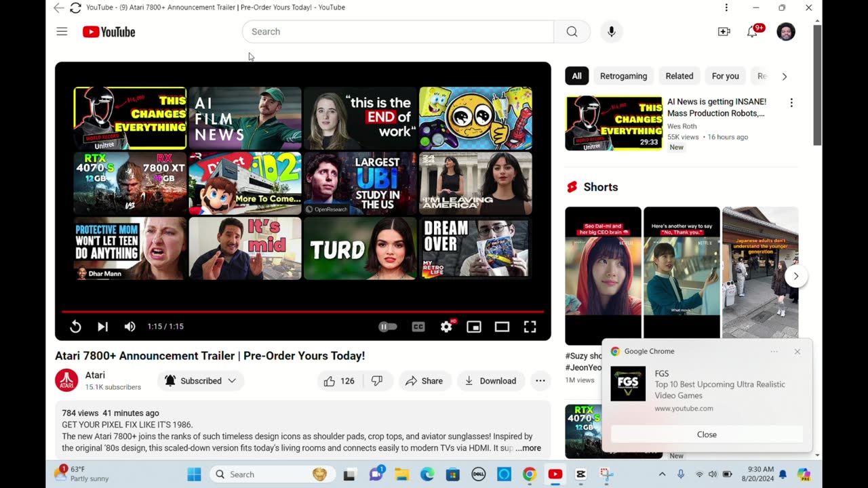
Task: Open the Atari channel avatar
Action: [66, 380]
